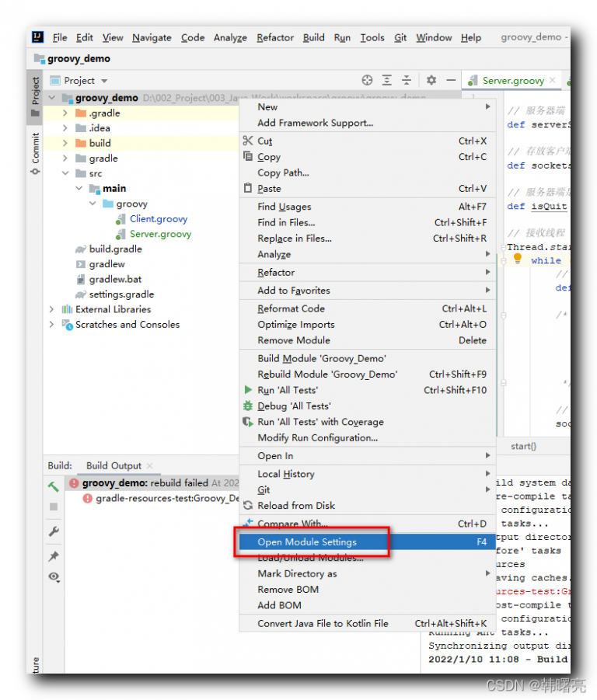Open the Refactor menu in menu bar
The image size is (597, 700).
tap(275, 37)
